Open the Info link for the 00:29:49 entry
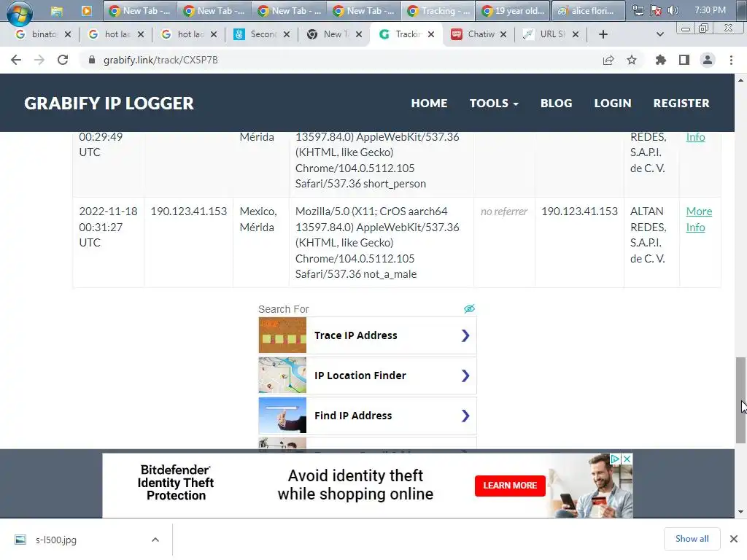 point(695,137)
